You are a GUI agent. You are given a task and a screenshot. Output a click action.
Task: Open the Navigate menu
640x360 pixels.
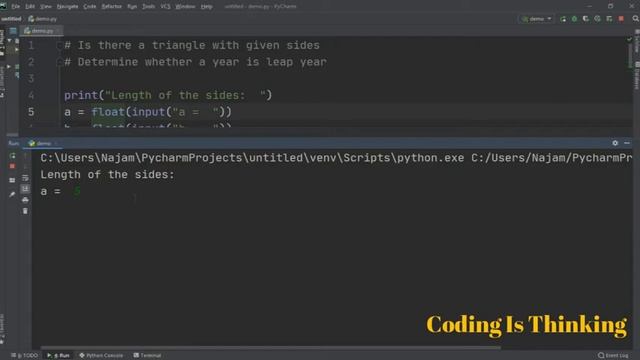pos(67,7)
